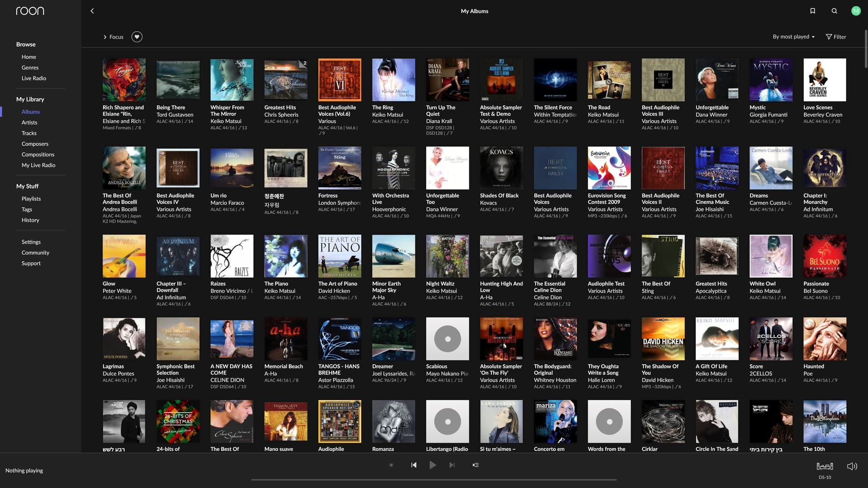Open 24-bits of Christmas album cover

178,421
